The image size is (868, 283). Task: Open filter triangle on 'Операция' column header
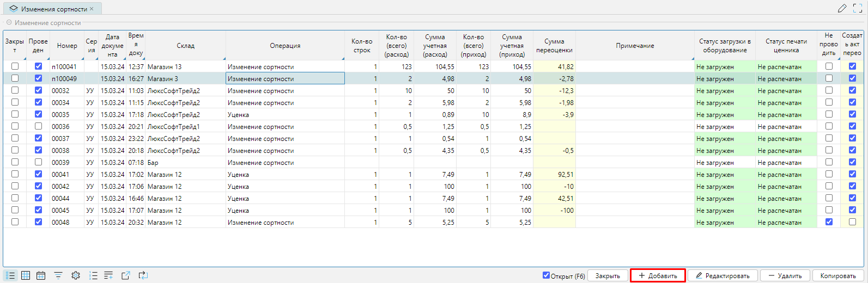[342, 58]
